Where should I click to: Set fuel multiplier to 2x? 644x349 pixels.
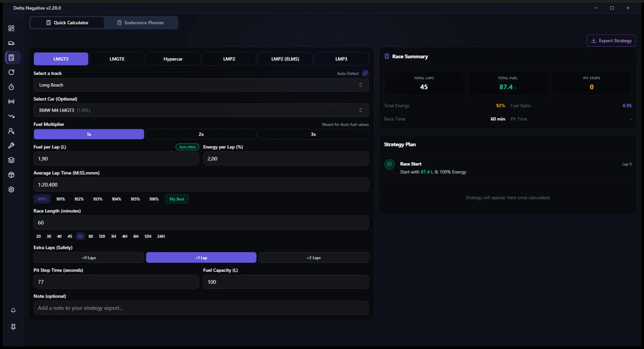tap(201, 134)
